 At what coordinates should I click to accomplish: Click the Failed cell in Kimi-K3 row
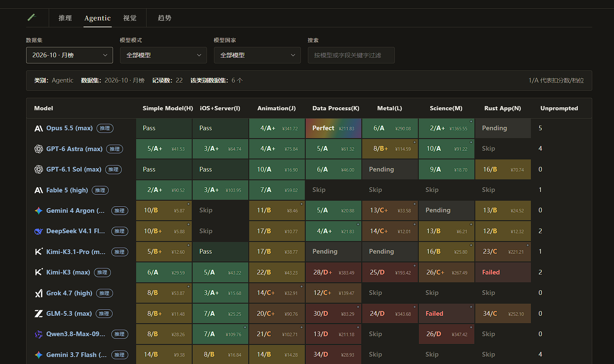point(503,272)
